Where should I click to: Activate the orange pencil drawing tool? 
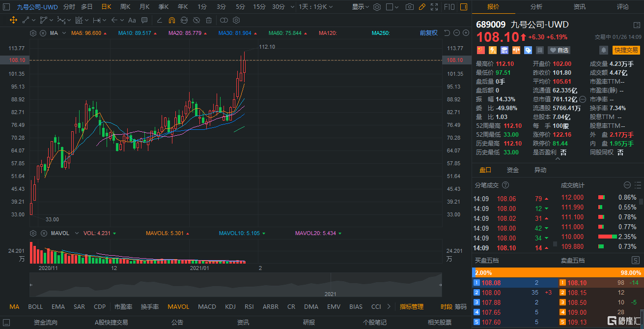[x=422, y=7]
